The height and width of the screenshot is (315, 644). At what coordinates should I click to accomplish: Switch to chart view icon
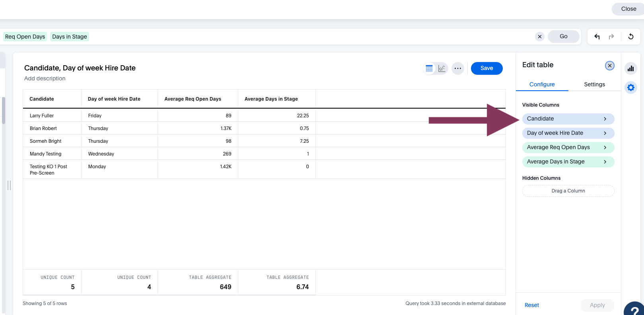pos(442,68)
